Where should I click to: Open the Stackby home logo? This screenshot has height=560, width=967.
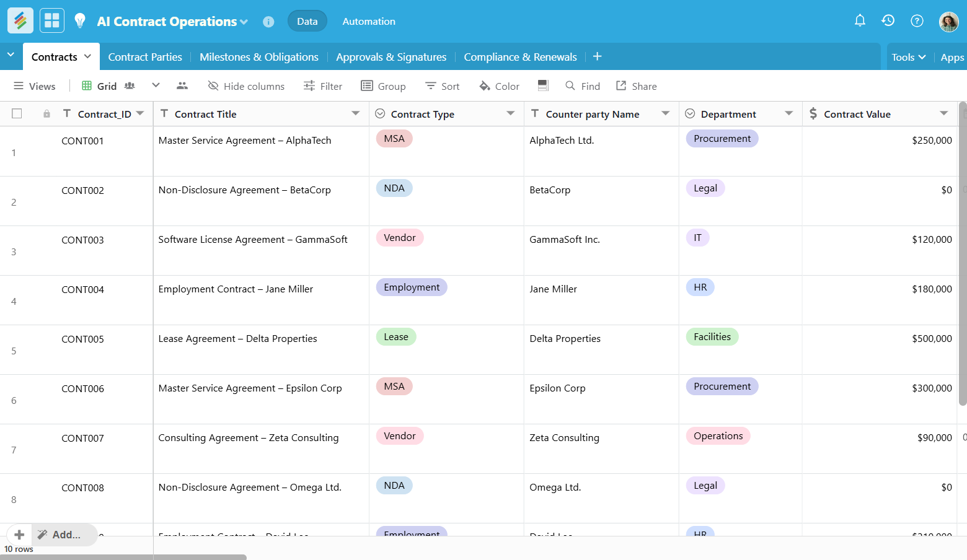20,20
